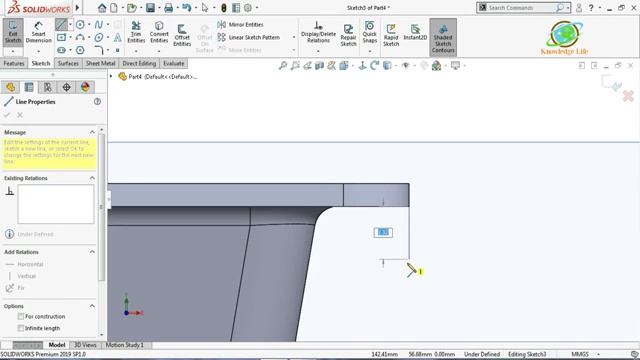Switch to the Sheet Metal tab
Screen dimensions: 640x360
tap(100, 63)
